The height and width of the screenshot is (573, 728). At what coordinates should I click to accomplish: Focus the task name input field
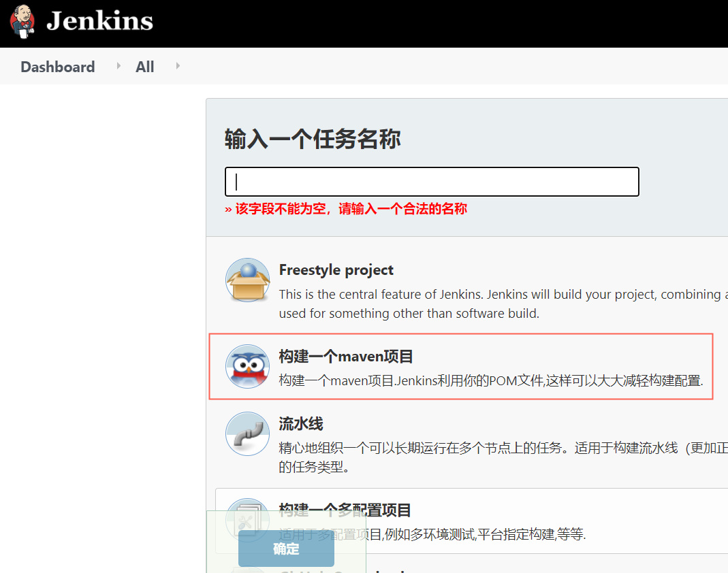point(432,182)
